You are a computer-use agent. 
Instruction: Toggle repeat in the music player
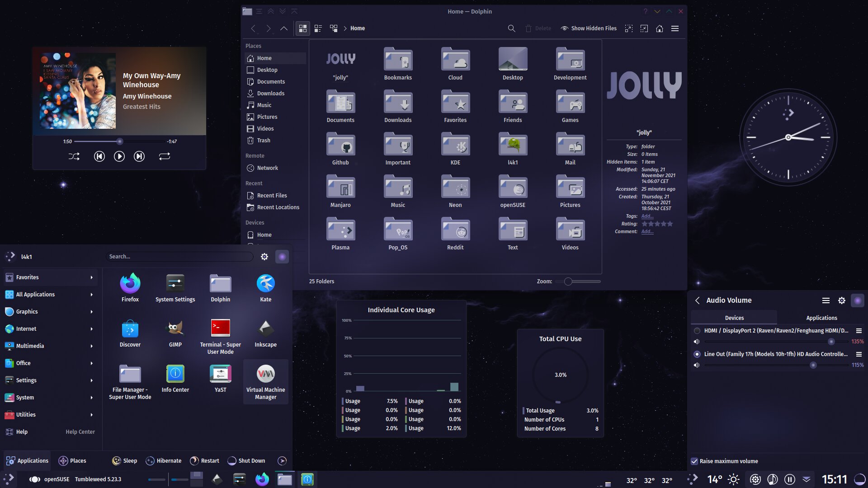[164, 156]
